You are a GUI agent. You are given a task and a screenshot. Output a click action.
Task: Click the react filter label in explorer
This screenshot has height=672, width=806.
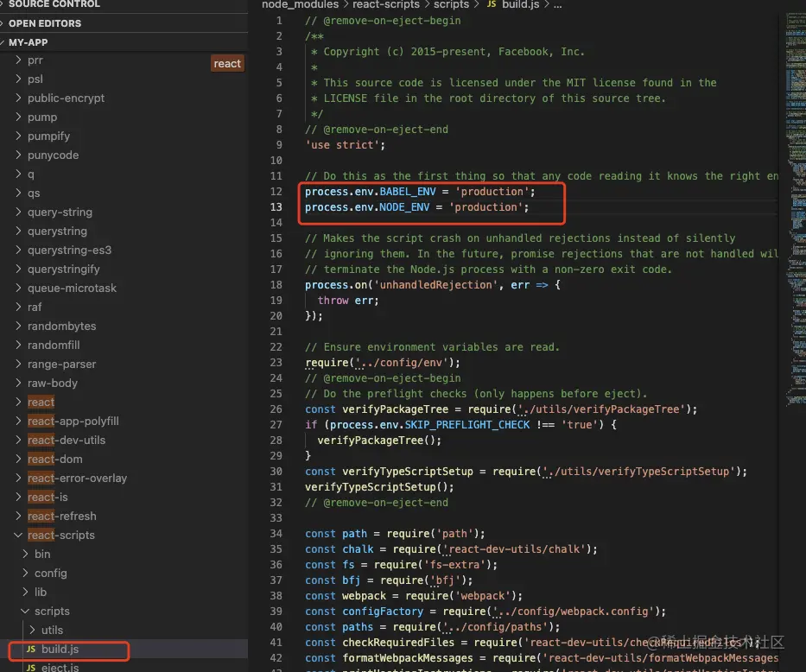(227, 63)
